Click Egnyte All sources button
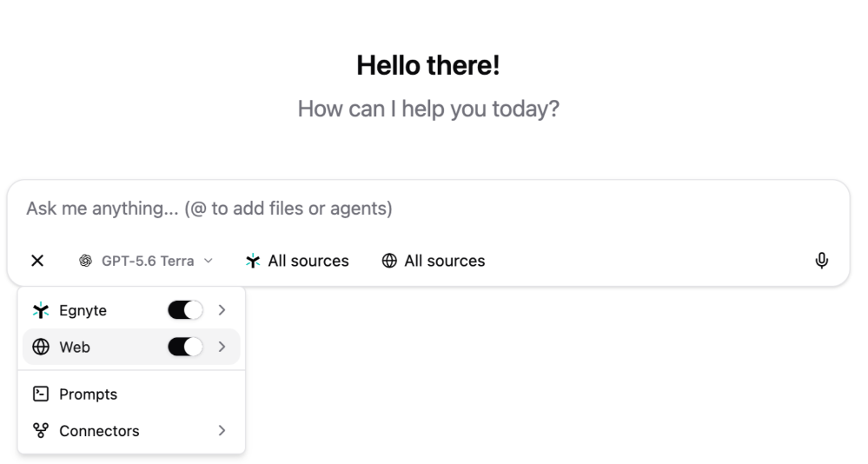This screenshot has width=868, height=464. [297, 261]
